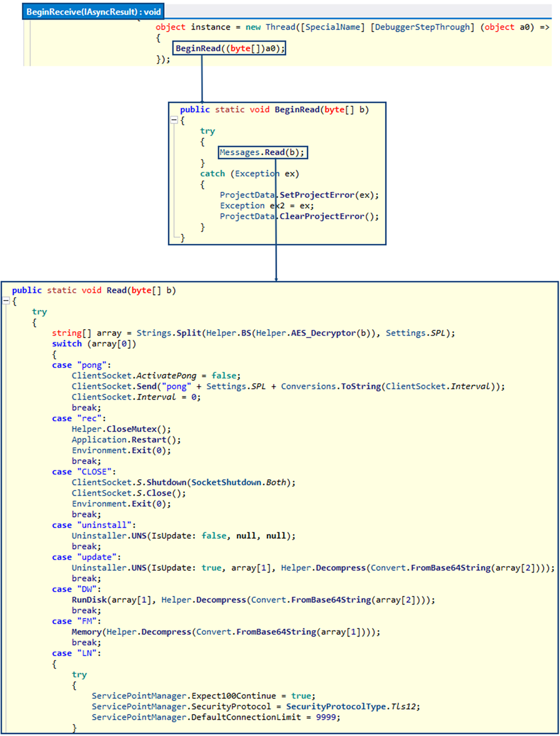Navigate to ProjectData.SetProjectError in catch block
Image resolution: width=560 pixels, height=736 pixels.
(299, 195)
